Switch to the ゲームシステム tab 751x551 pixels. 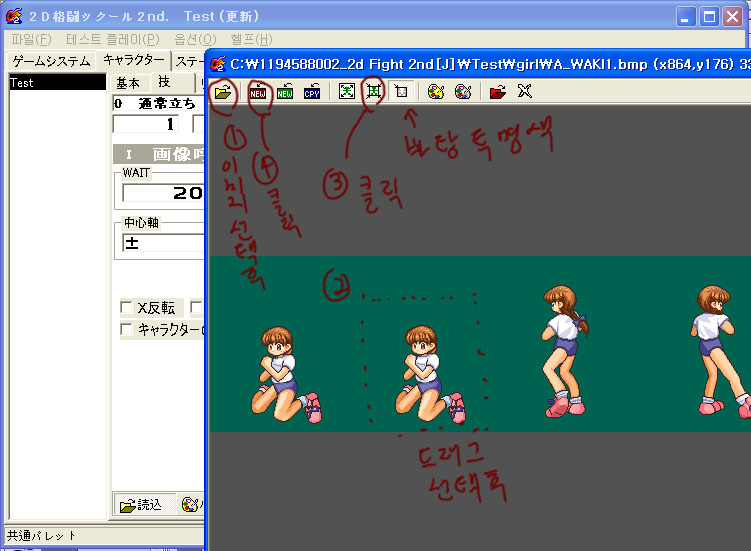coord(51,61)
